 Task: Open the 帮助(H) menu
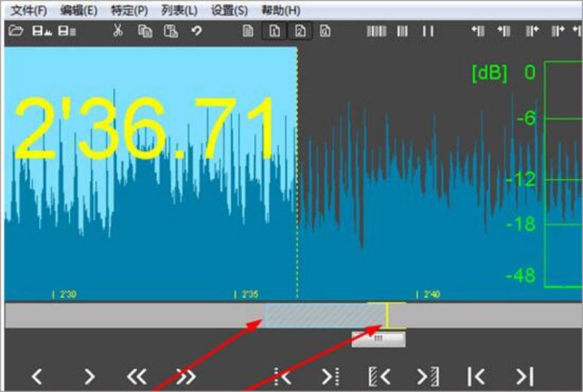coord(281,10)
